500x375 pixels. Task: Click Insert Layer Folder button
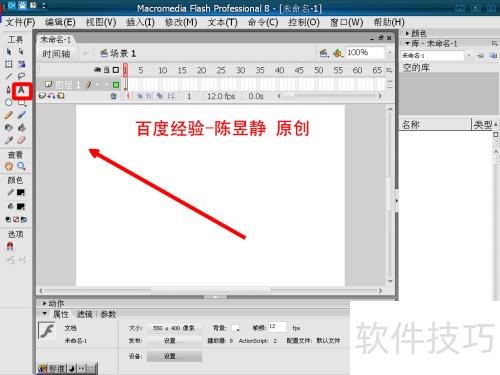[x=61, y=96]
